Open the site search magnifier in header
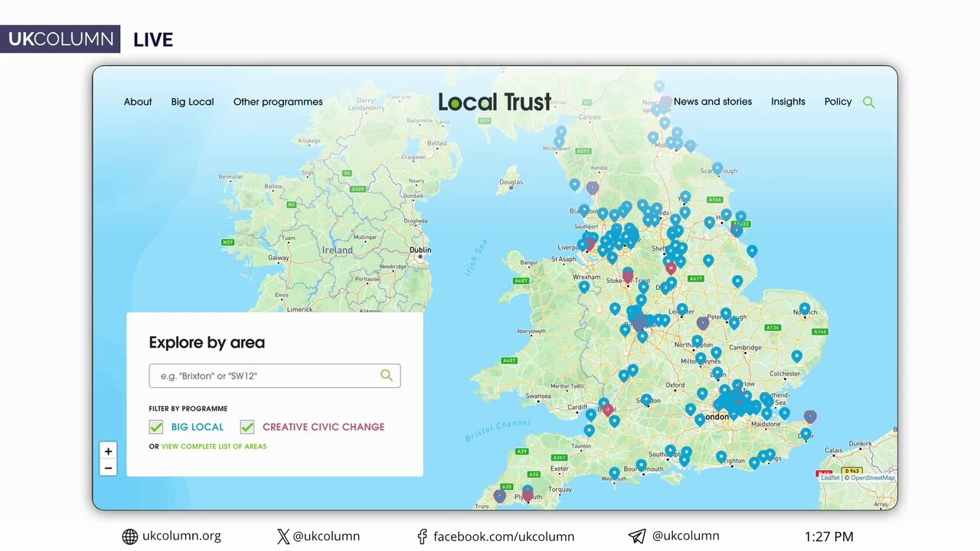This screenshot has height=551, width=980. click(868, 102)
